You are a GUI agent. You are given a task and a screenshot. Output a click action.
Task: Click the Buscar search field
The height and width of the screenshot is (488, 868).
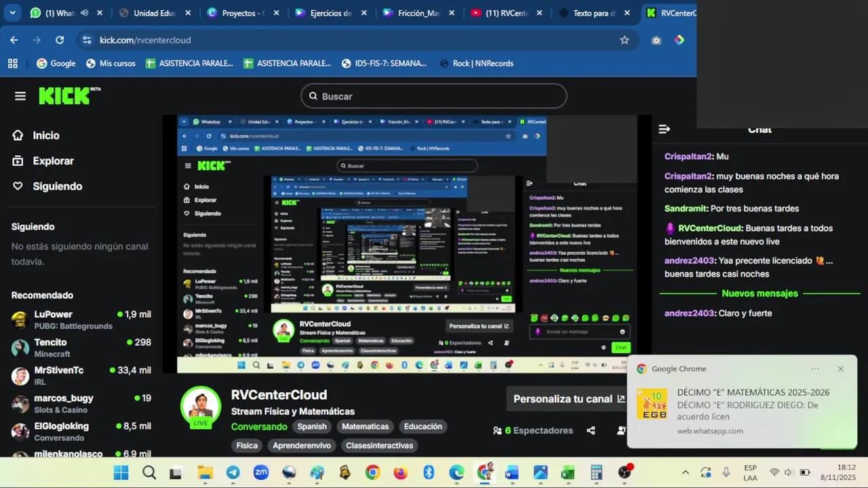pyautogui.click(x=434, y=96)
